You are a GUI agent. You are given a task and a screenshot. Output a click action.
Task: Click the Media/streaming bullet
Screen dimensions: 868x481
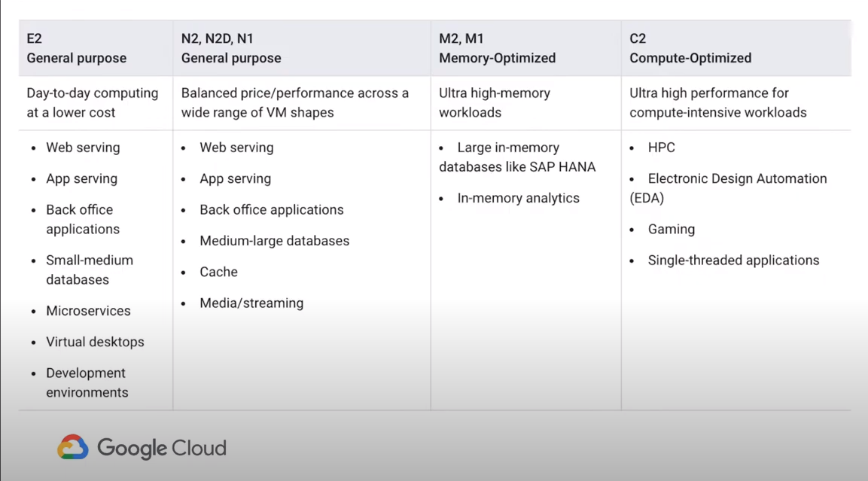pyautogui.click(x=251, y=303)
